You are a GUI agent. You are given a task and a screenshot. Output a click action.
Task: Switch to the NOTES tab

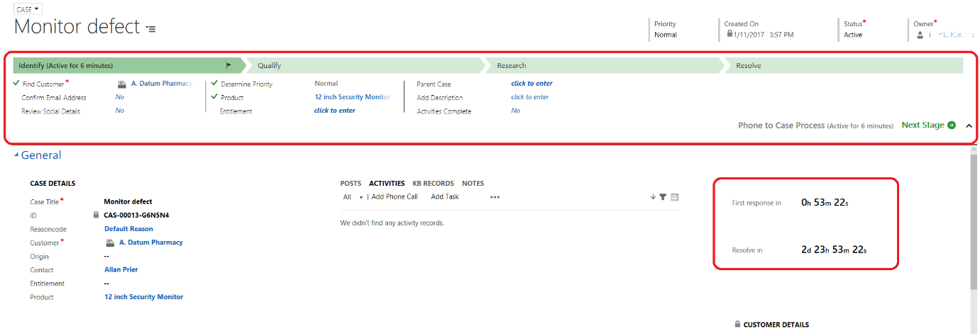(473, 183)
